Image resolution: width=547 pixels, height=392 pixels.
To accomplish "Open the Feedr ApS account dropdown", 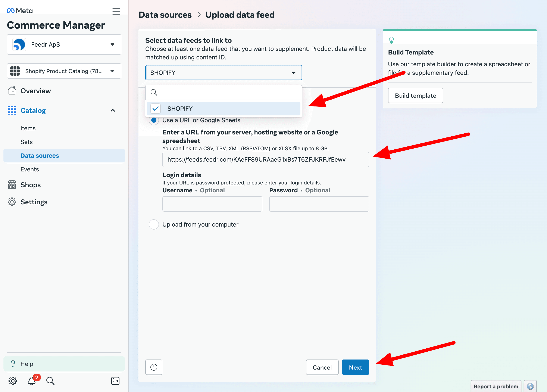I will click(64, 45).
